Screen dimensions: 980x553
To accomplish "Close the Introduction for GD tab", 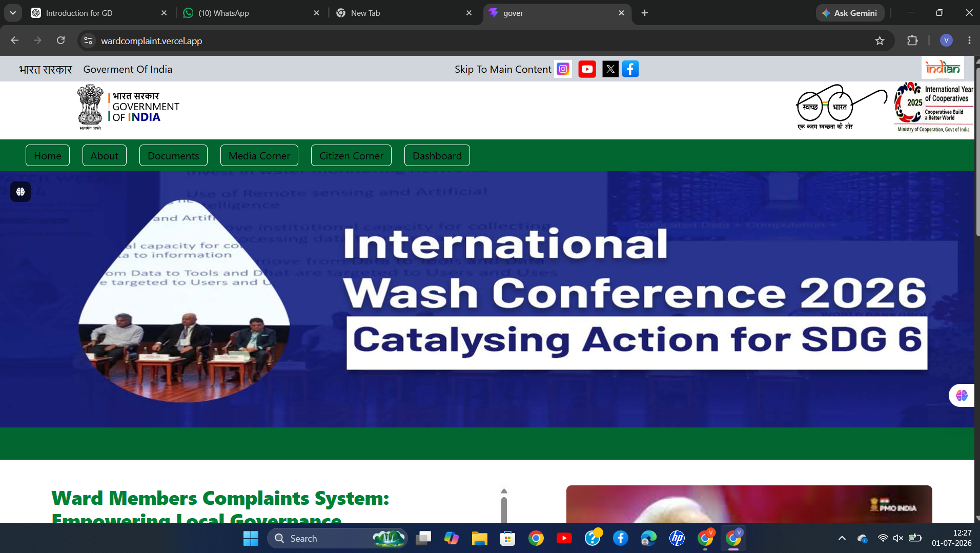I will click(164, 13).
